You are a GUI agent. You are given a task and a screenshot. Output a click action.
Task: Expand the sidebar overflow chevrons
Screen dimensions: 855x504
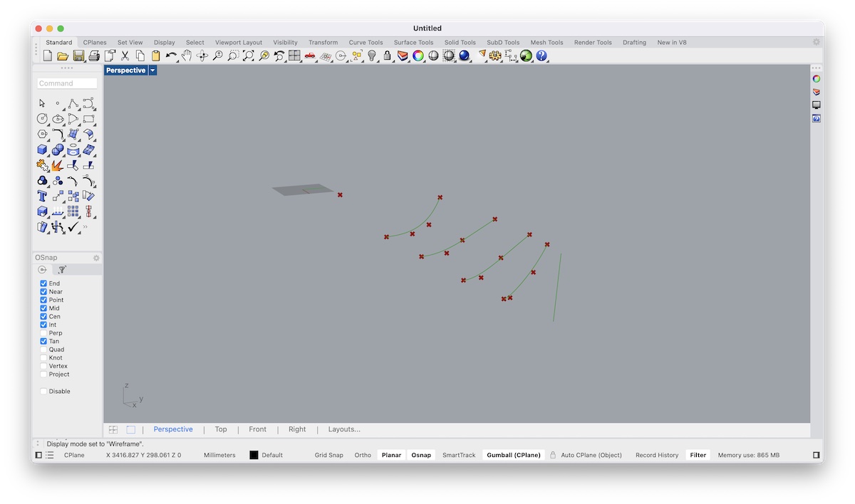tap(85, 227)
